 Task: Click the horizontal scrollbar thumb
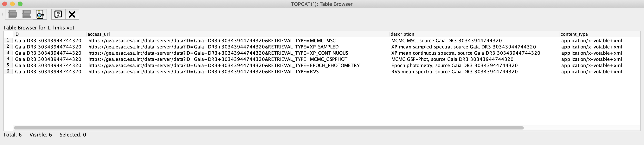click(268, 128)
